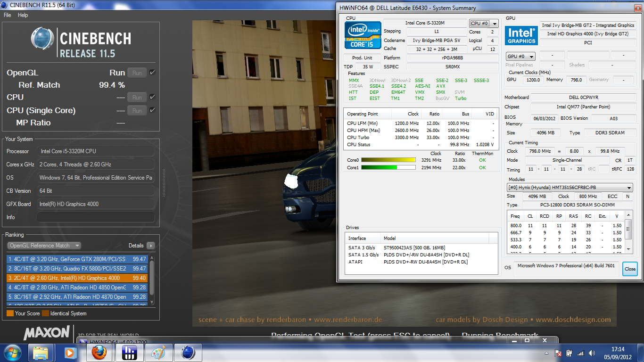Viewport: 644px width, 362px height.
Task: Untick the OpenGL test checkbox
Action: point(152,73)
